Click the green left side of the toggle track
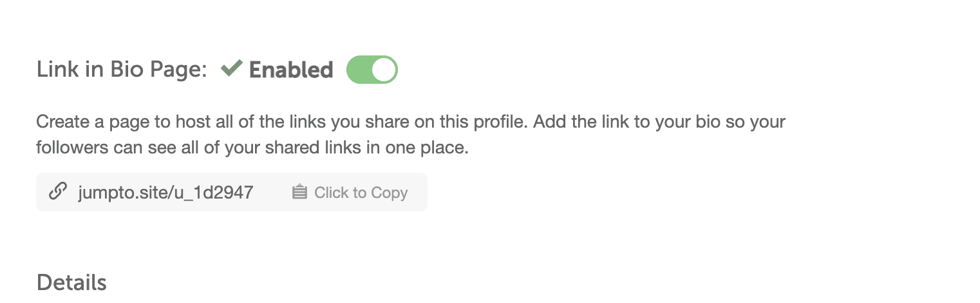Image resolution: width=980 pixels, height=303 pixels. (x=359, y=70)
